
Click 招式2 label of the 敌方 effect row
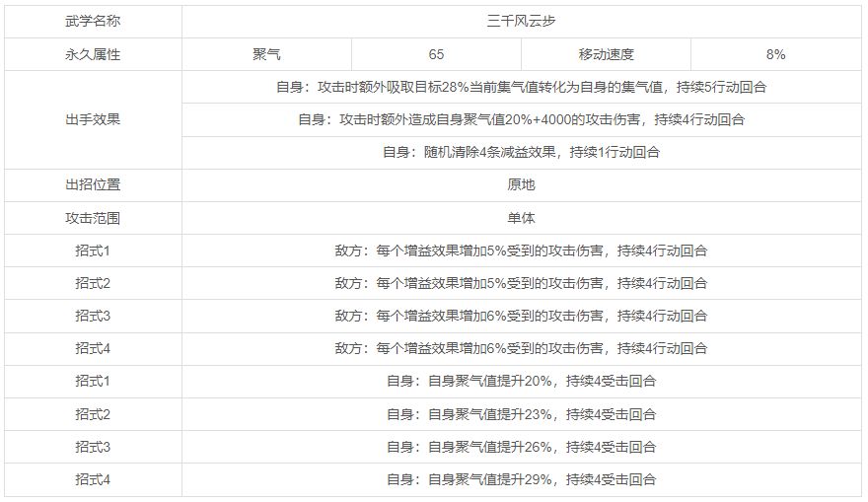tap(93, 283)
